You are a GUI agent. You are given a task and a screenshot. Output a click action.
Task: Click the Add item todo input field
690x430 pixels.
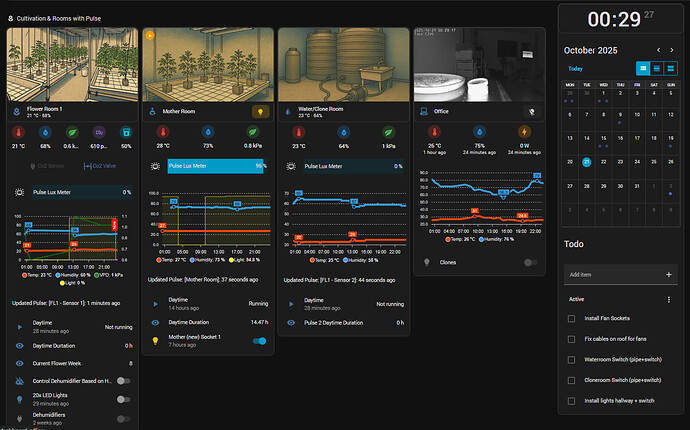pyautogui.click(x=610, y=274)
